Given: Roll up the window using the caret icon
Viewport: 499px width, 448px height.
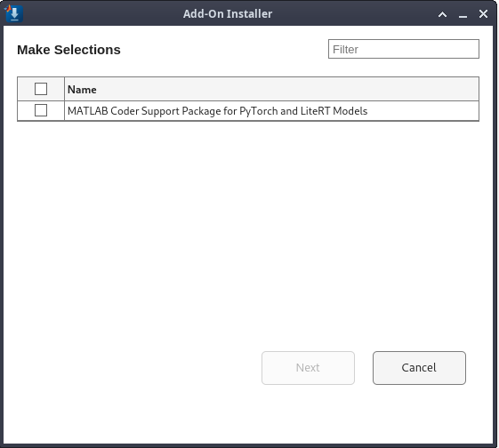Looking at the screenshot, I should (x=442, y=14).
